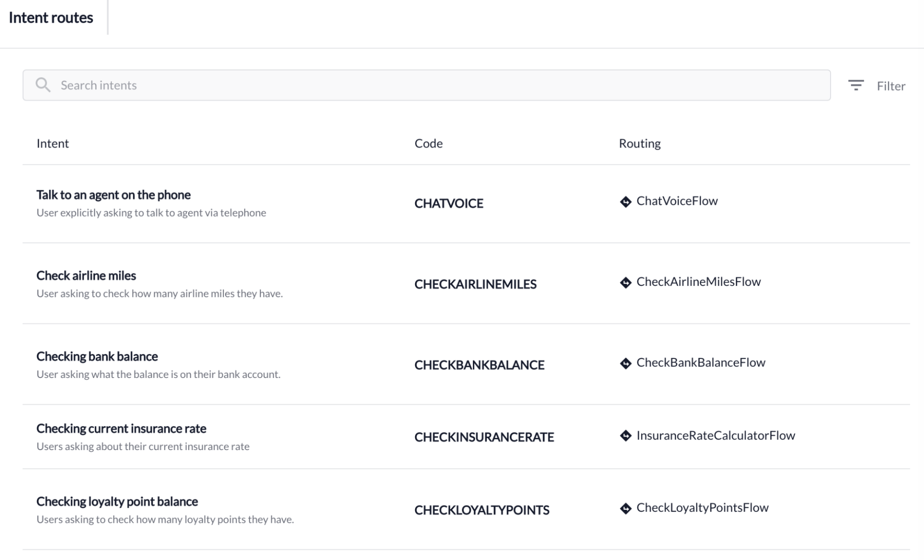This screenshot has height=560, width=924.
Task: Click the filter lines icon
Action: 856,85
